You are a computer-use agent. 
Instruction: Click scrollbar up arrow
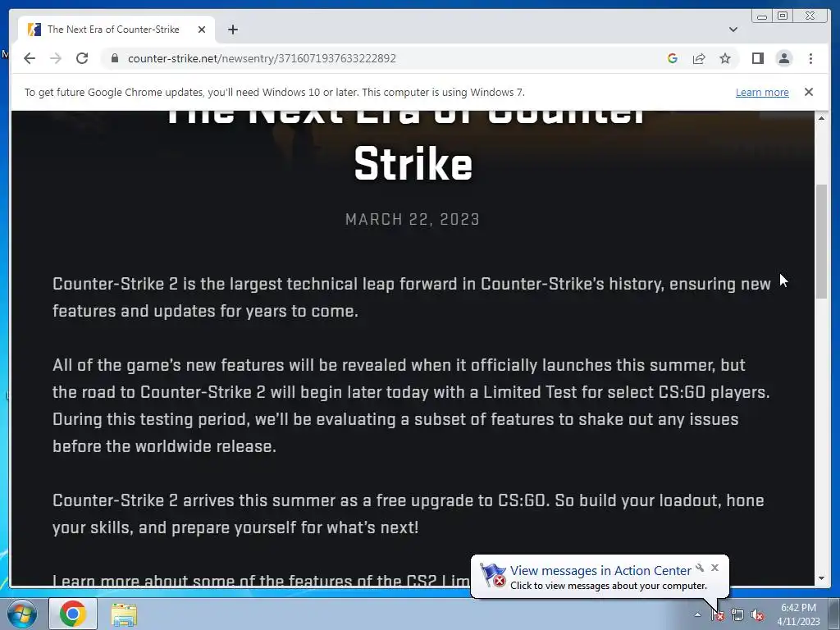tap(821, 118)
